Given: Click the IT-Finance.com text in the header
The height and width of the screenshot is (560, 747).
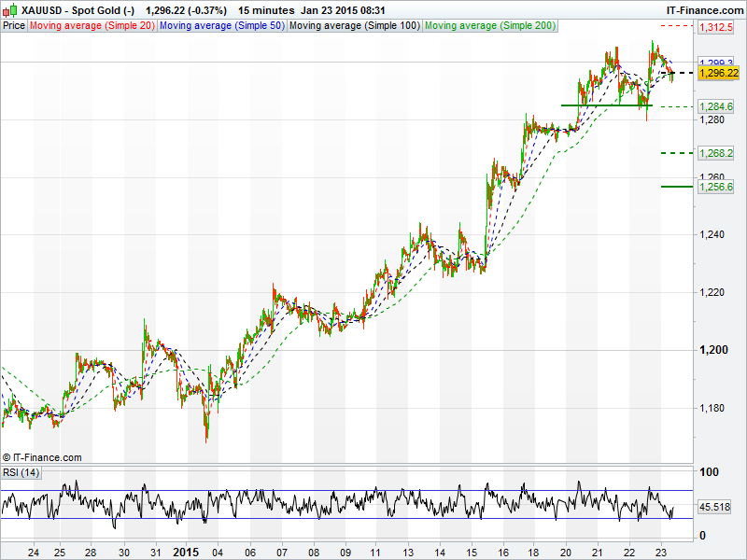Looking at the screenshot, I should point(704,10).
